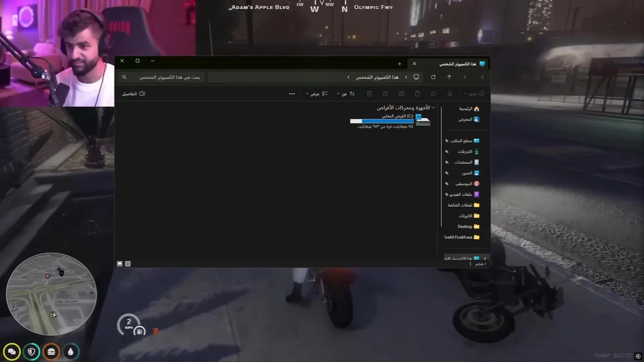Toggle the Details (التفاصيل) pane
Screen dimensions: 644x362
click(x=133, y=94)
